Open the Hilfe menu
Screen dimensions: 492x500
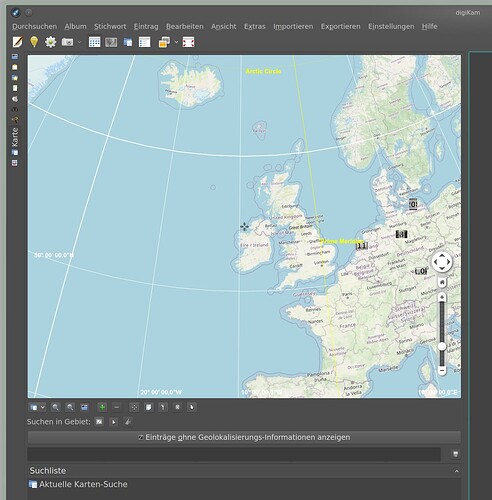[429, 26]
